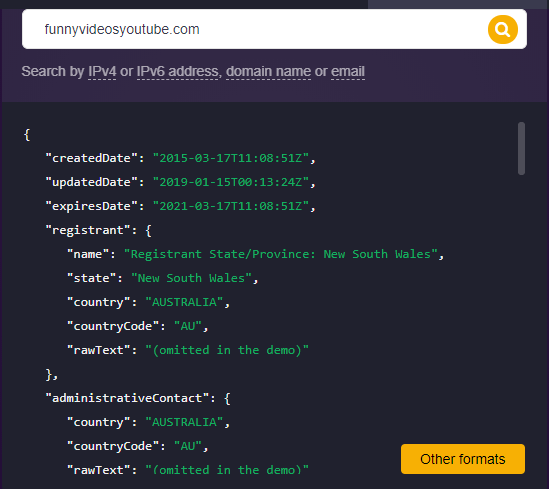Click the opening curly brace of JSON
Screen dimensions: 549x489
(x=27, y=134)
